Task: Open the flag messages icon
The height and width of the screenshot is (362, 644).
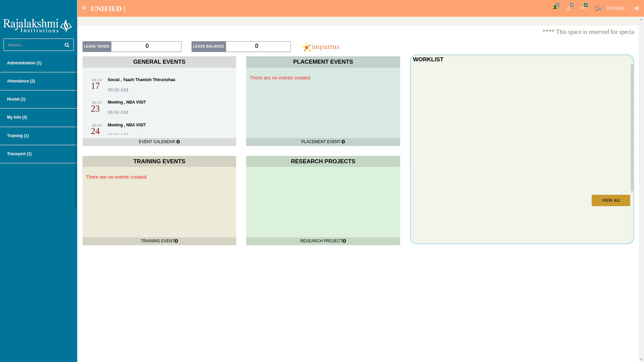Action: [x=583, y=8]
